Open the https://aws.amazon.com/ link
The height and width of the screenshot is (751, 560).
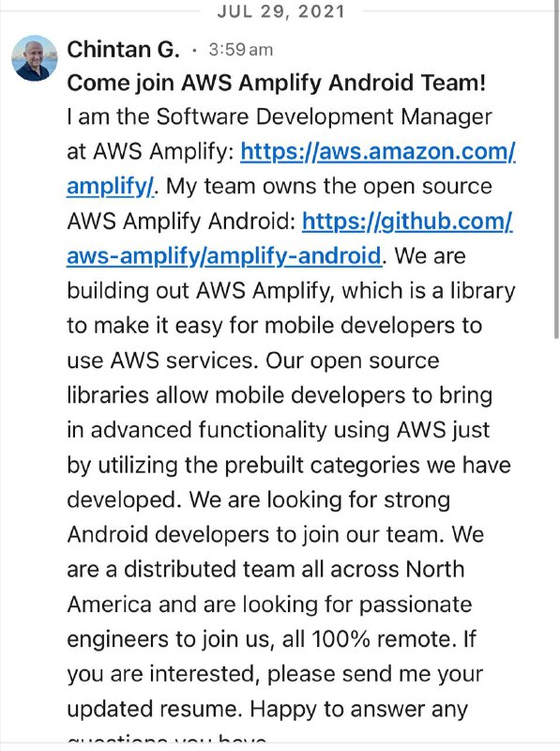[x=378, y=151]
